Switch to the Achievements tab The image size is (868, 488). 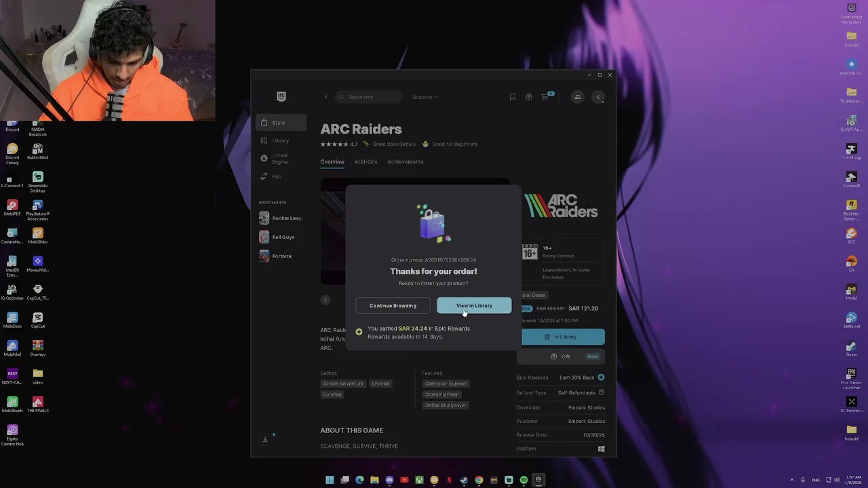406,162
